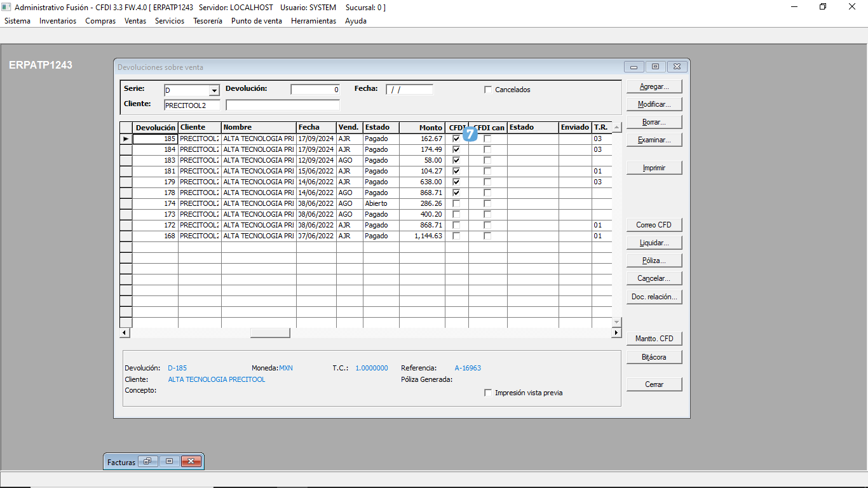Click the Monto column header
The image size is (868, 488).
(x=422, y=128)
